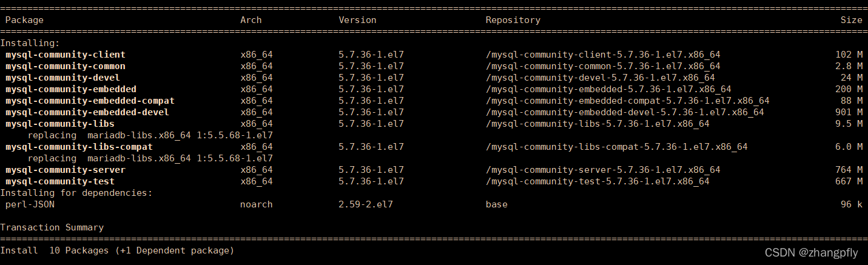
Task: Select package name mysql-community-devel
Action: (62, 78)
